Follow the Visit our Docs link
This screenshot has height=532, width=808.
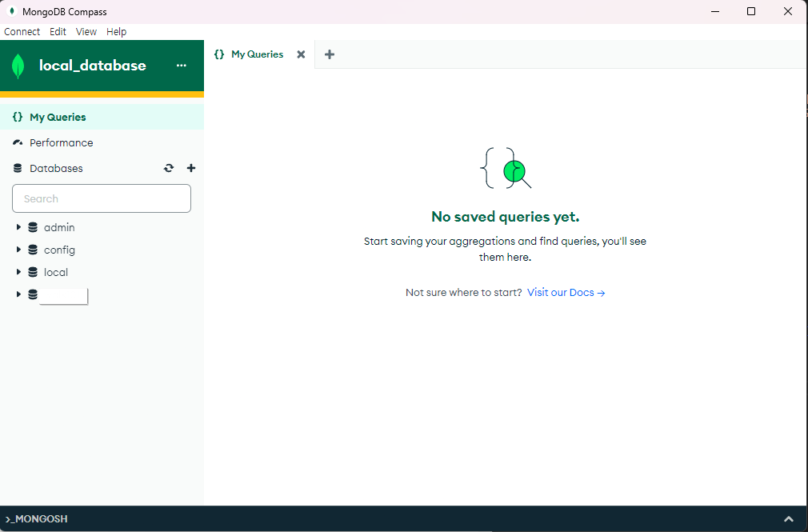566,293
